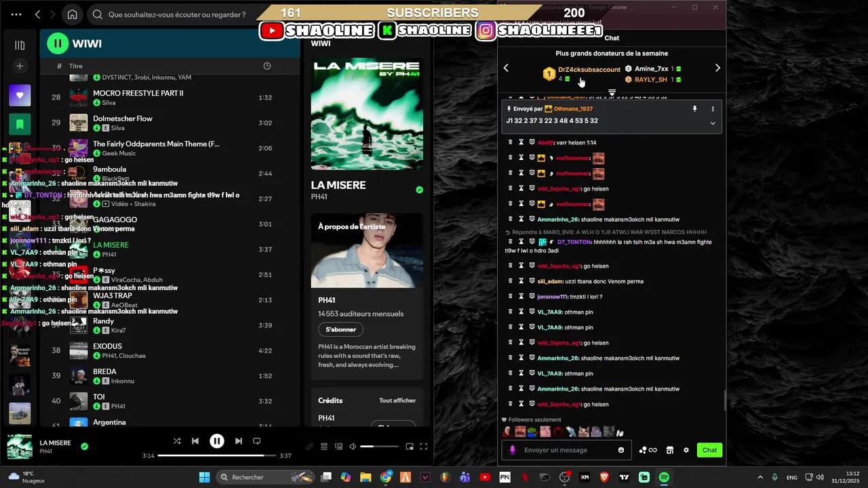
Task: Click Spotify back navigation arrow
Action: pos(37,14)
